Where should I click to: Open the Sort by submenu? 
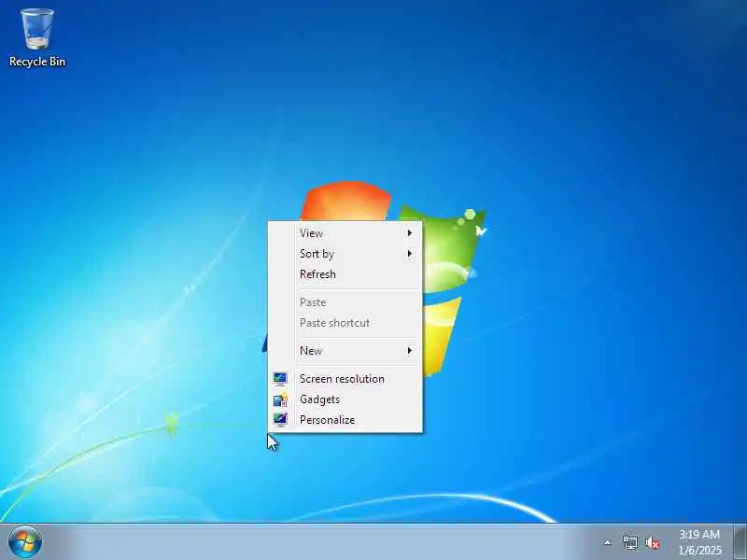(345, 254)
